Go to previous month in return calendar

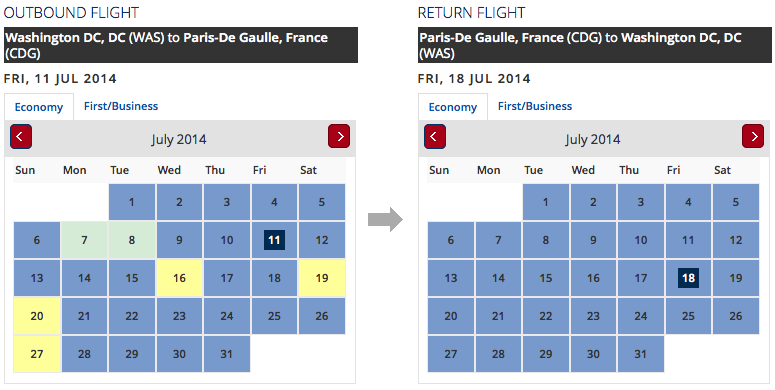click(x=435, y=136)
